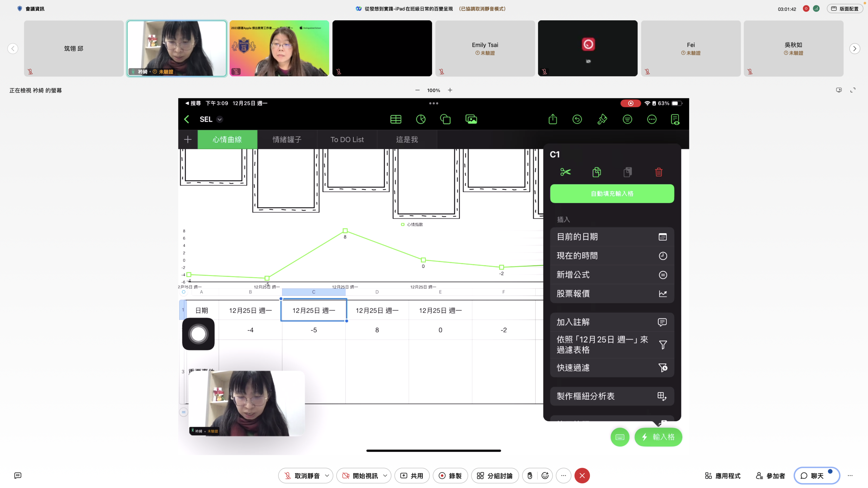Click the 版面配置 layout button
This screenshot has width=868, height=488.
tap(845, 9)
